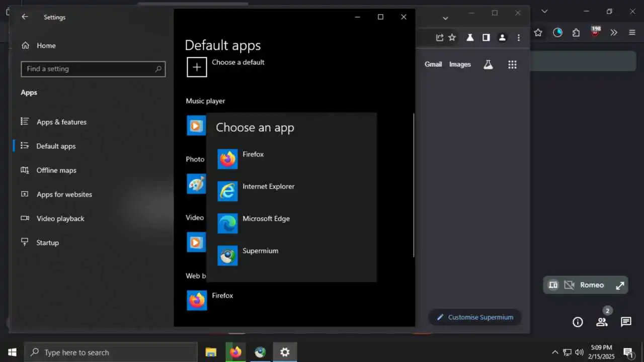Open the Windows Start menu

[12, 352]
